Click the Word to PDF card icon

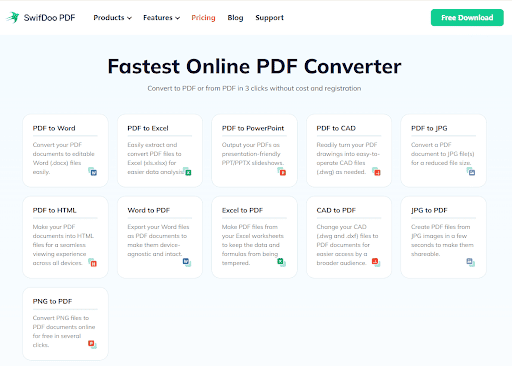coord(187,262)
